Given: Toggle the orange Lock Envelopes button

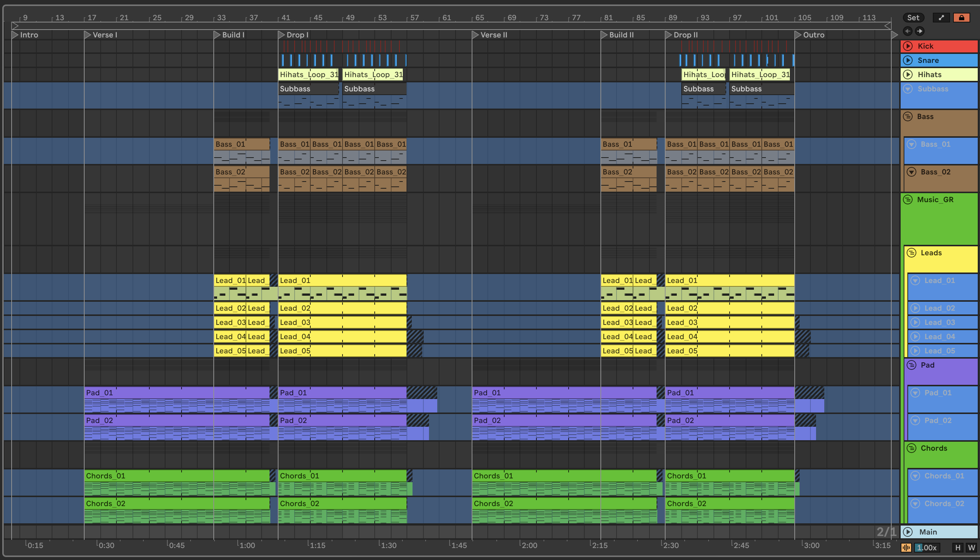Looking at the screenshot, I should point(961,18).
